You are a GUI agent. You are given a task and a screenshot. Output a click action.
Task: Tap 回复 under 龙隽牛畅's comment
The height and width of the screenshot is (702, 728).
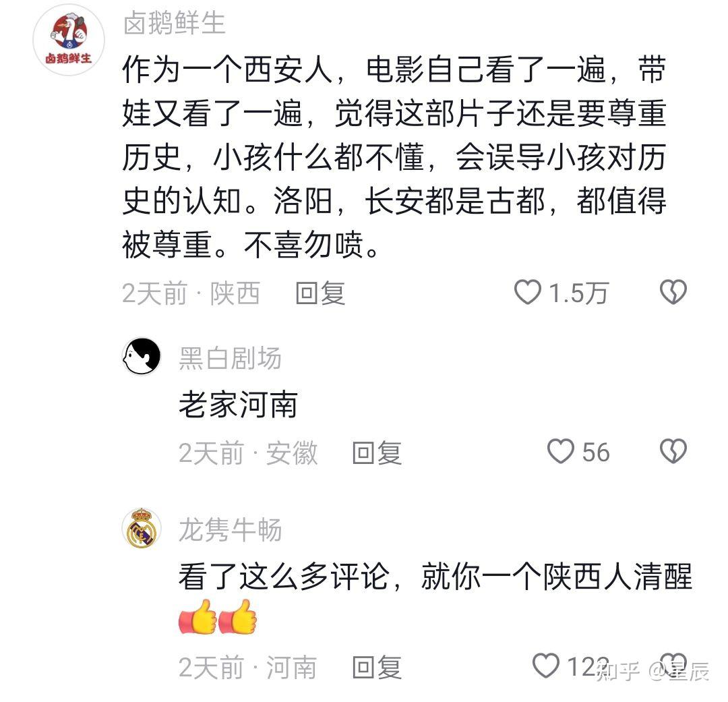point(377,668)
